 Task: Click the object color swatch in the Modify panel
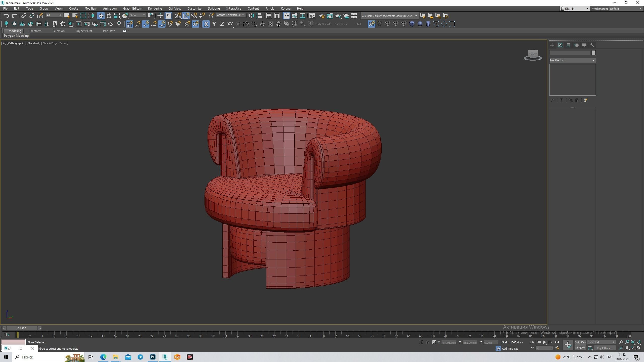(x=593, y=53)
